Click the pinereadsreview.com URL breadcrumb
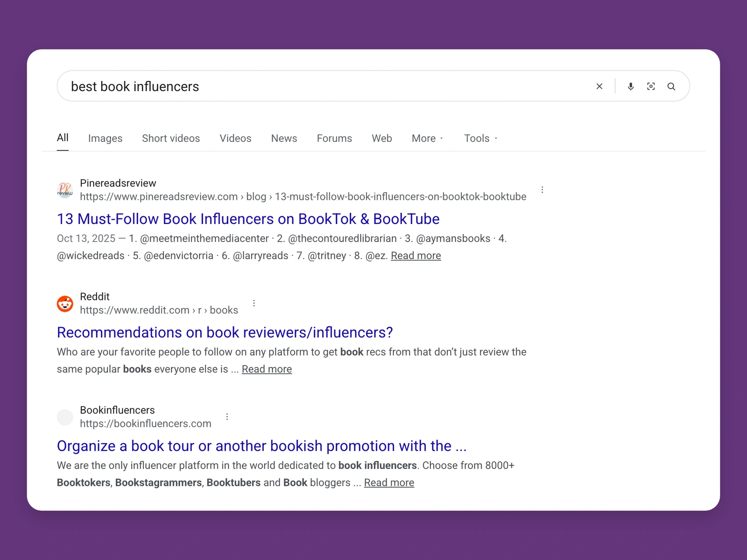747x560 pixels. tap(303, 196)
